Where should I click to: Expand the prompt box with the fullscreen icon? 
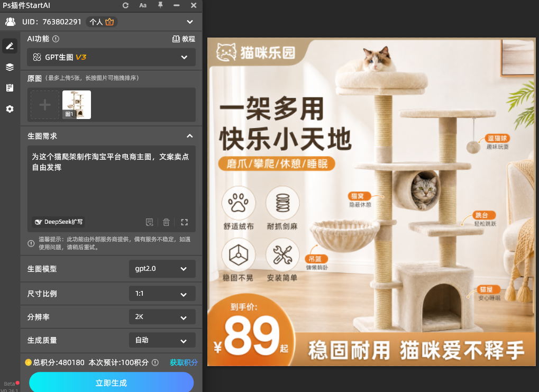pyautogui.click(x=184, y=222)
